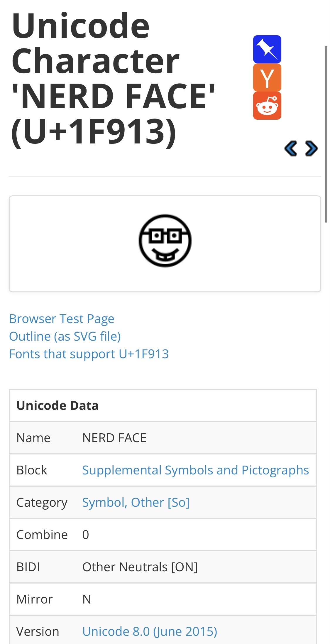Viewport: 330px width, 644px height.
Task: Share page via Pinboard pin icon
Action: tap(267, 49)
